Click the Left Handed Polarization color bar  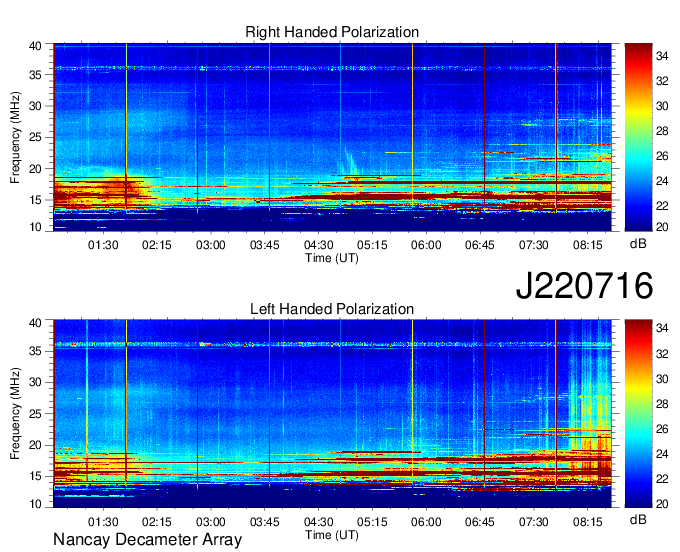[638, 414]
